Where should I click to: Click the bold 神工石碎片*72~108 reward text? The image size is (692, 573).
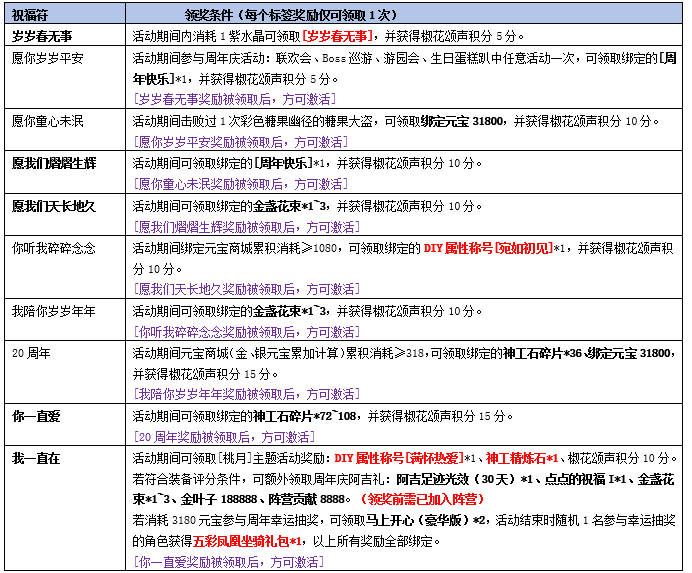pos(304,415)
